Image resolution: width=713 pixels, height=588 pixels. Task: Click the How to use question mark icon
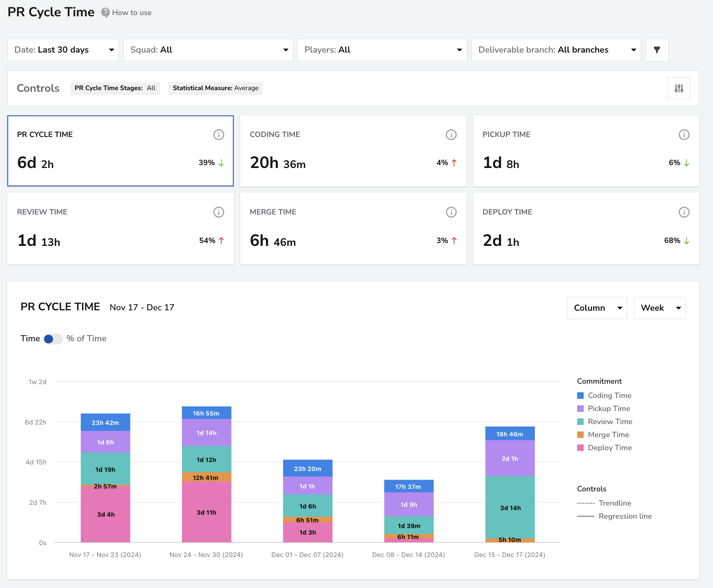(105, 13)
